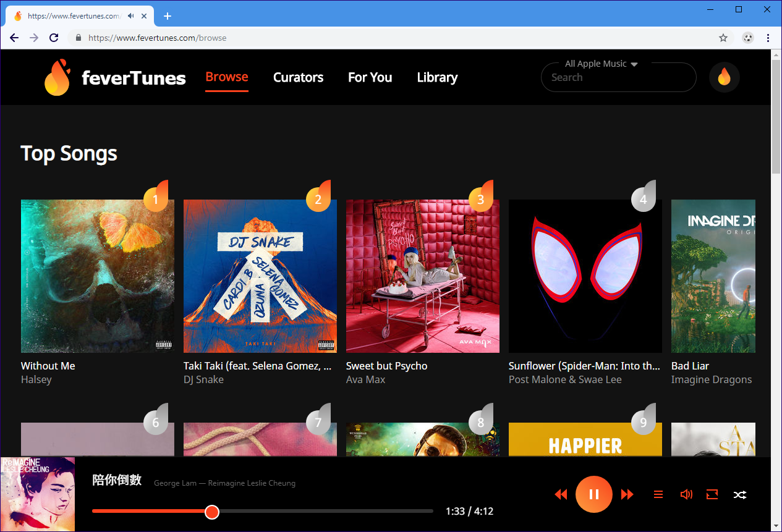This screenshot has height=532, width=782.
Task: Open the Bad Liar album cover
Action: (713, 276)
